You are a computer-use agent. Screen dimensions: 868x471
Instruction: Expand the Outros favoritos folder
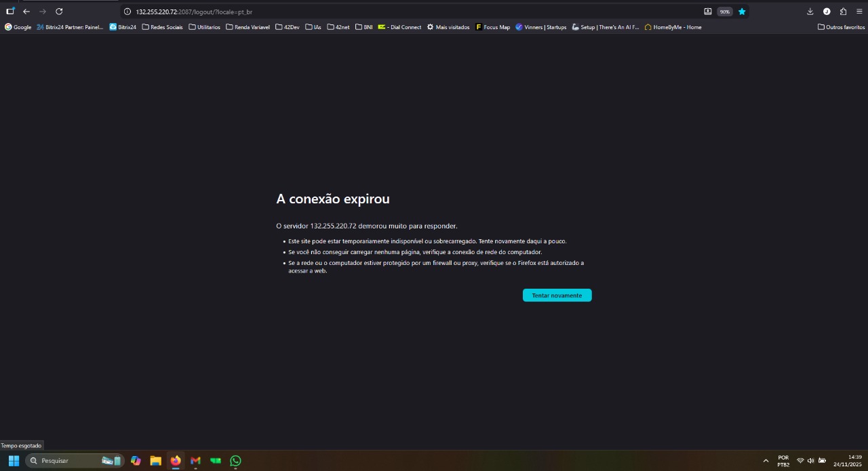coord(841,27)
